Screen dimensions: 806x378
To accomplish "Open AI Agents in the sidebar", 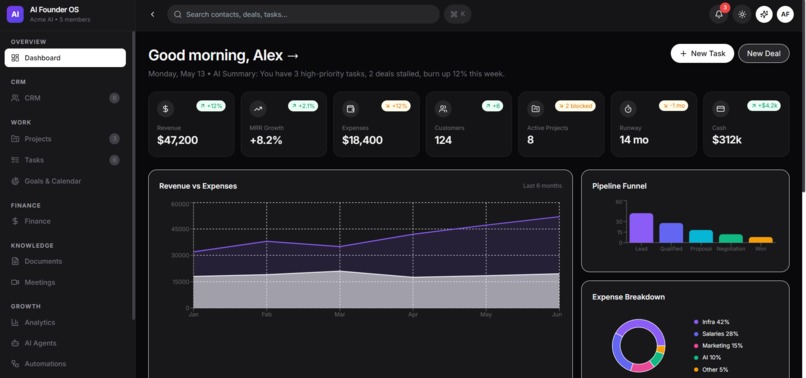I will [65, 343].
